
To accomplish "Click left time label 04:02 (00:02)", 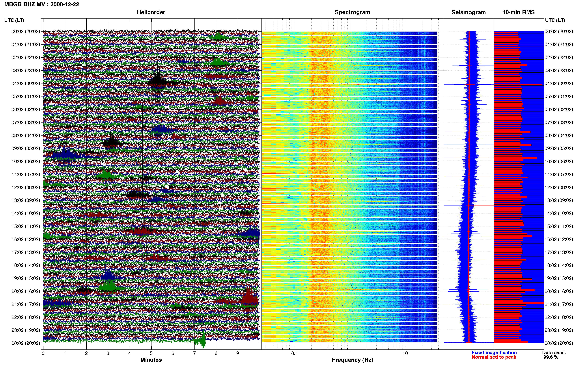I will pos(26,83).
